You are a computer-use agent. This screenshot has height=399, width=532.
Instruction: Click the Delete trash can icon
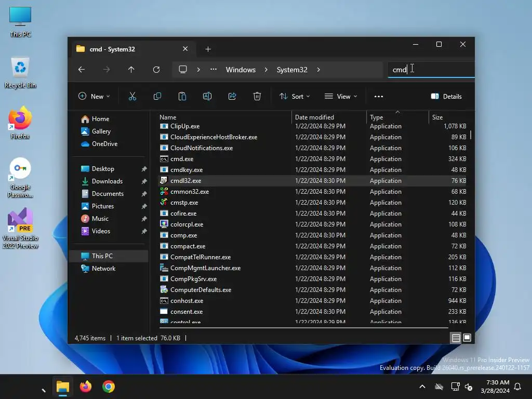point(257,96)
